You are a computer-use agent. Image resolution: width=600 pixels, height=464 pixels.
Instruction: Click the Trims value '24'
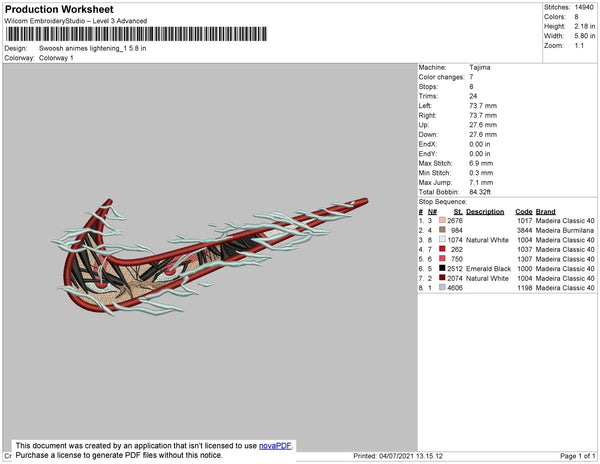click(x=473, y=96)
